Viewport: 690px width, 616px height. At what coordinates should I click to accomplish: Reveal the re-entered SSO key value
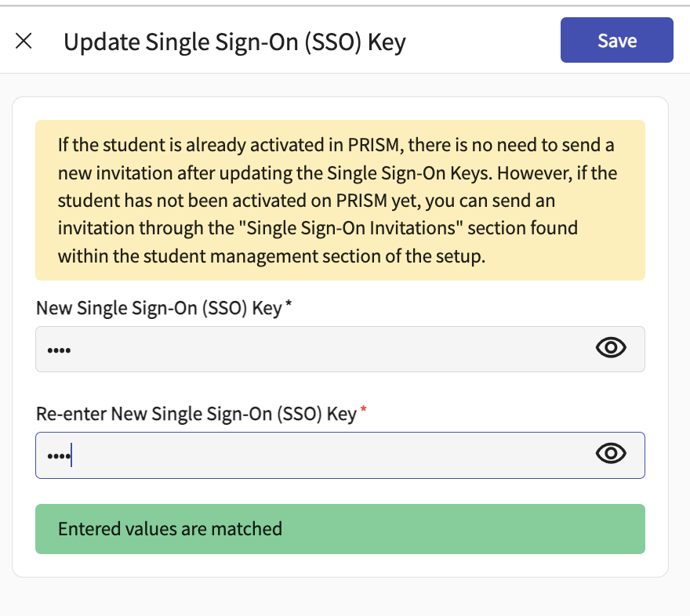(611, 455)
